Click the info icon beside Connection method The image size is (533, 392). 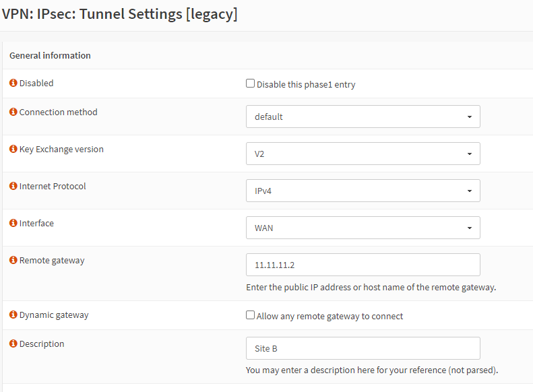(13, 112)
